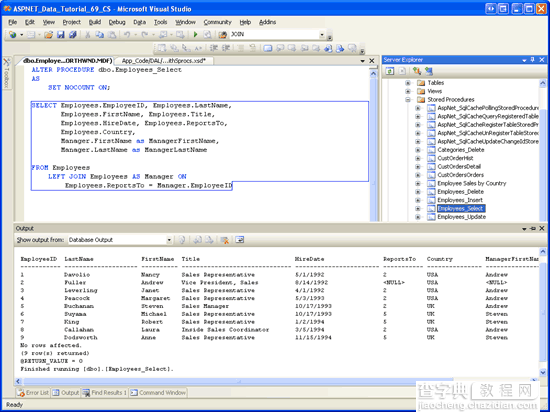Select the Output tab at bottom

(66, 393)
